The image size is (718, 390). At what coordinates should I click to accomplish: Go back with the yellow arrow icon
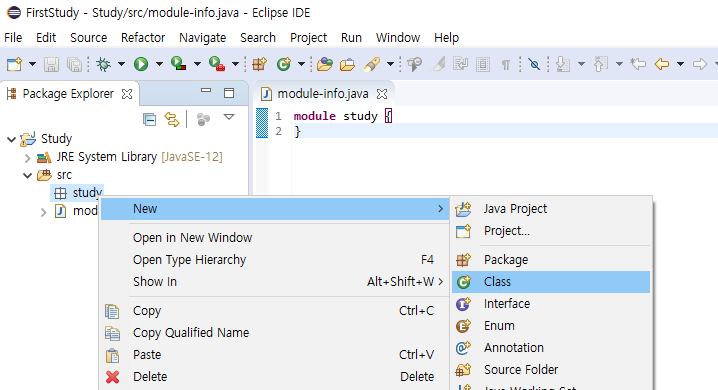(x=662, y=64)
